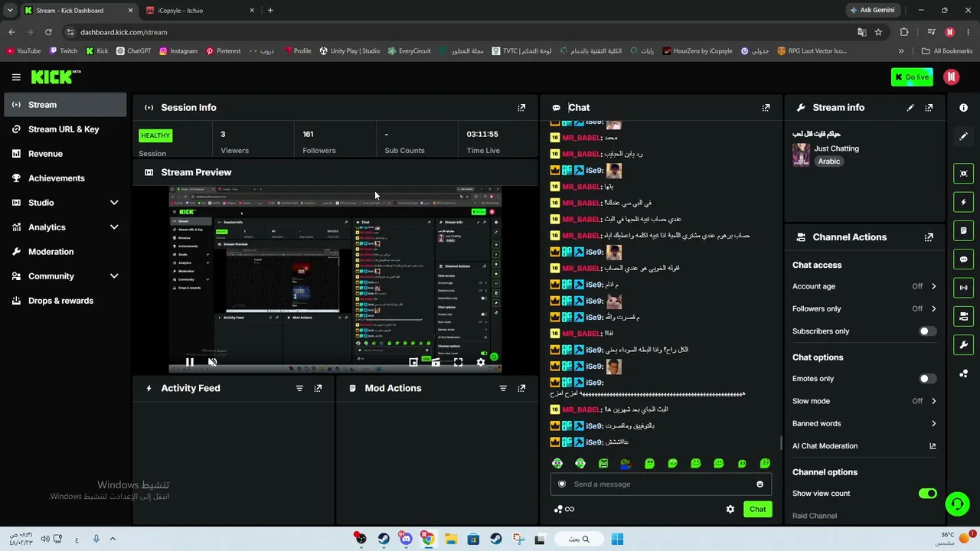Open stream preview fullscreen
The height and width of the screenshot is (551, 980).
(x=458, y=362)
